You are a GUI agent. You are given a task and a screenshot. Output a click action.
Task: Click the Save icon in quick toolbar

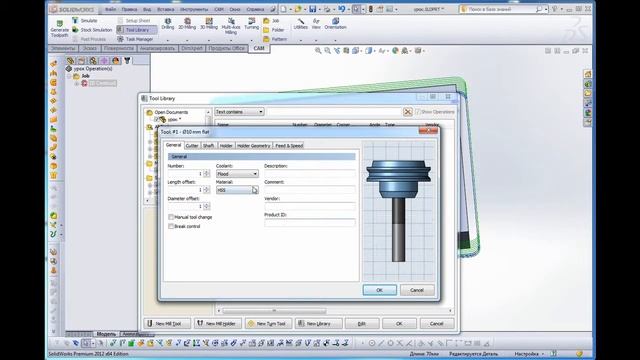coord(312,9)
